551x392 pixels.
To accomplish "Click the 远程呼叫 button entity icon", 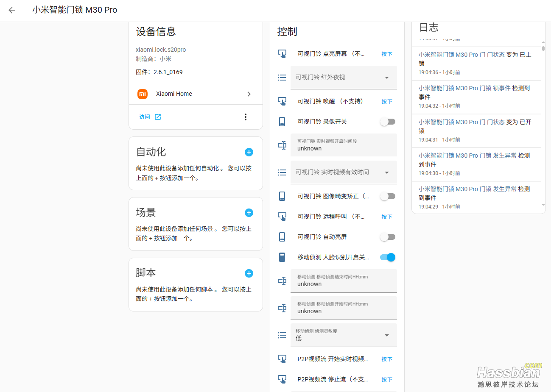I will [x=282, y=217].
